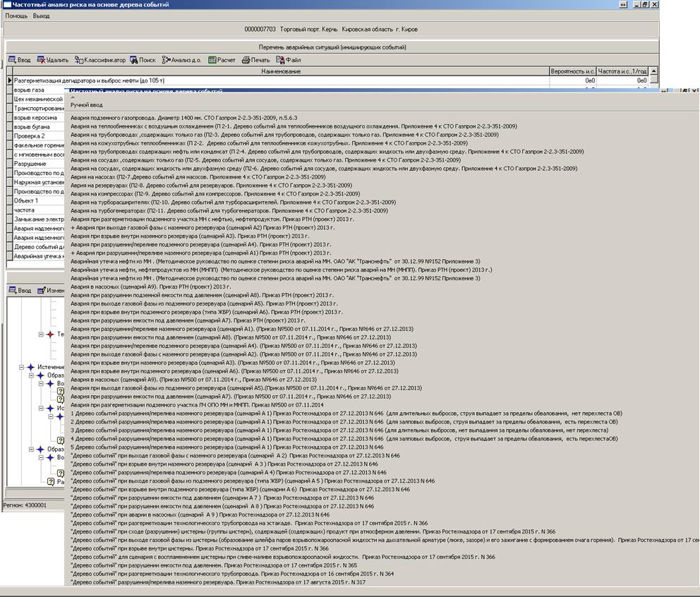
Task: Collapse the first Образ tree node under Истечение
Action: coord(32,375)
